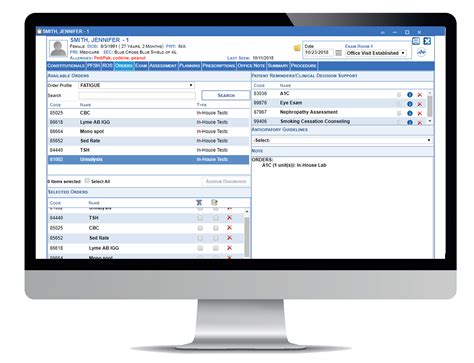Switch to the ROS tab
This screenshot has width=474, height=363.
tap(107, 66)
